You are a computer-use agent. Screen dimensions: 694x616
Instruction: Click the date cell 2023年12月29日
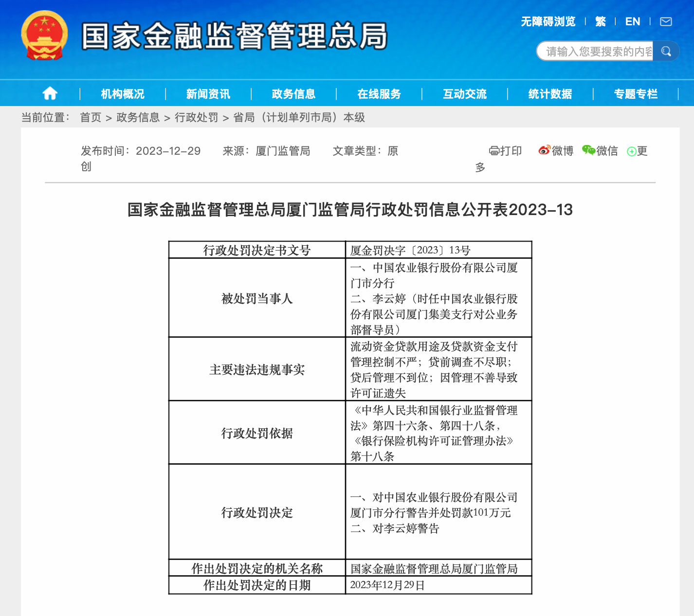pos(438,585)
